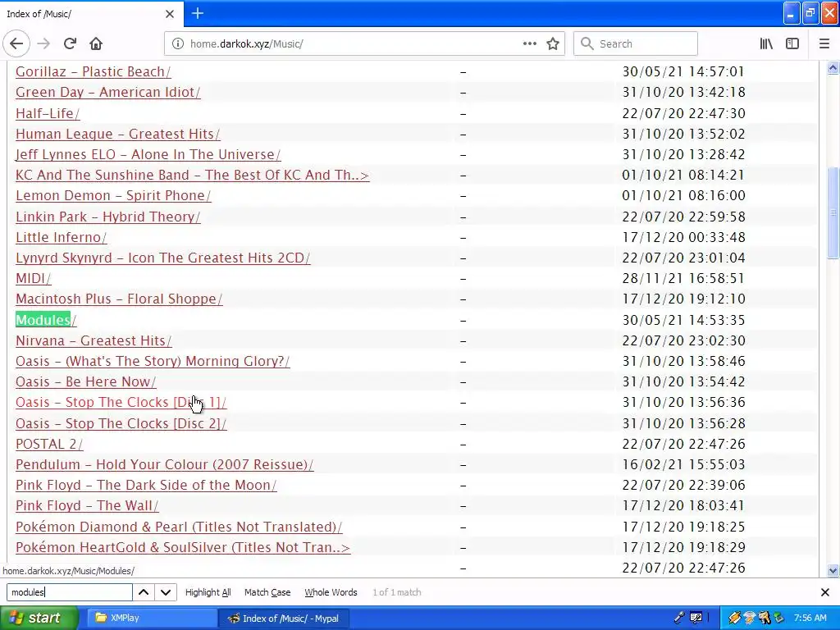Image resolution: width=840 pixels, height=630 pixels.
Task: Open page actions three-dot menu
Action: pos(529,44)
